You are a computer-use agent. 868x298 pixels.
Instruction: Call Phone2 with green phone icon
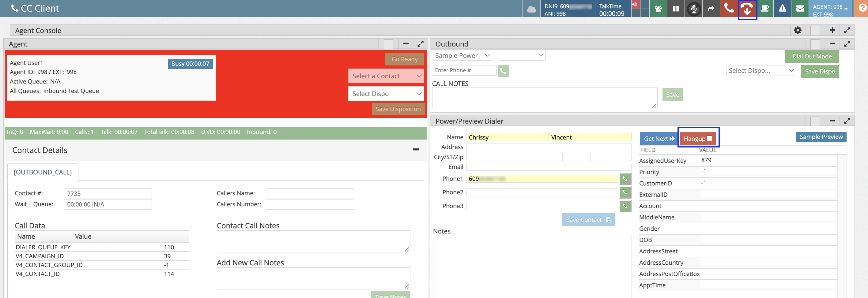tap(625, 192)
